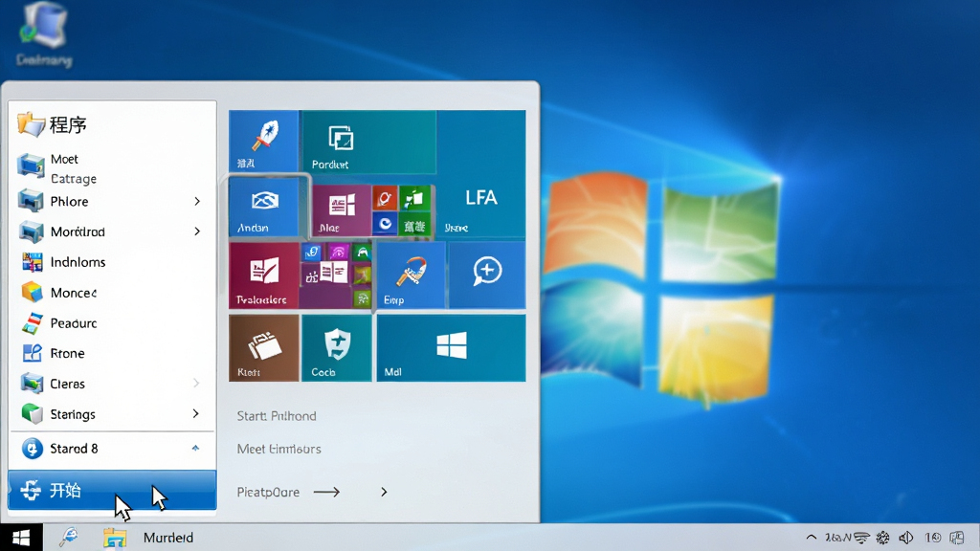Open the Moet Catrage program
Image resolution: width=980 pixels, height=551 pixels.
113,168
